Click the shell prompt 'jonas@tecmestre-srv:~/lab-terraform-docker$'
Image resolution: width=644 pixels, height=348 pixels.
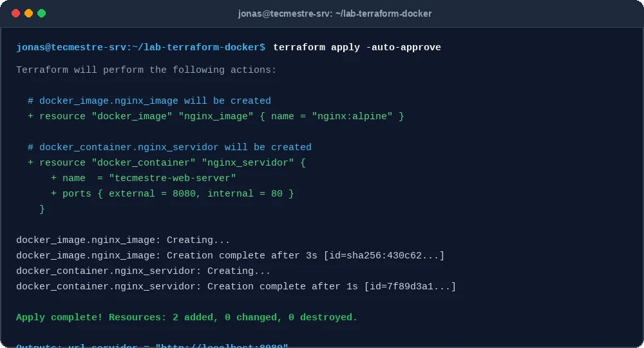[x=141, y=47]
